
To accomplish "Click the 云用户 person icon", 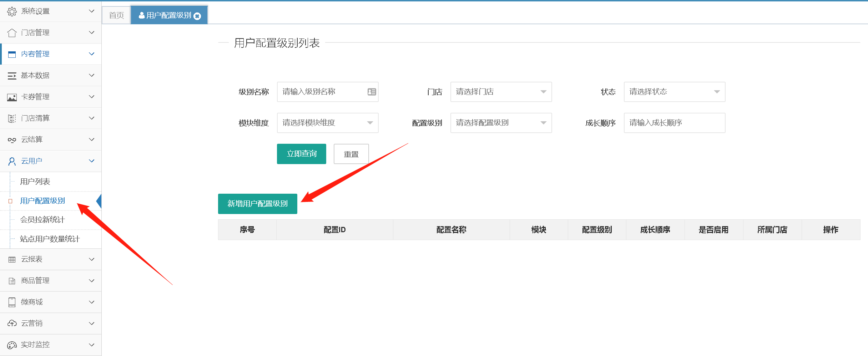I will pos(12,161).
